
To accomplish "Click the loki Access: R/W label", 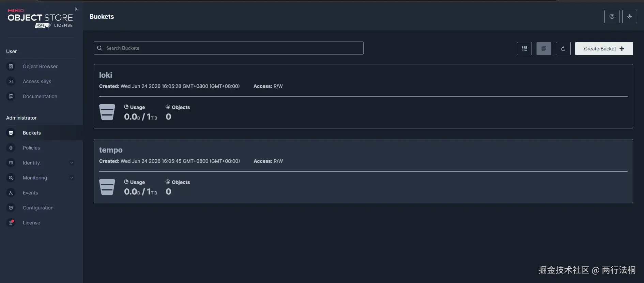I will tap(268, 86).
